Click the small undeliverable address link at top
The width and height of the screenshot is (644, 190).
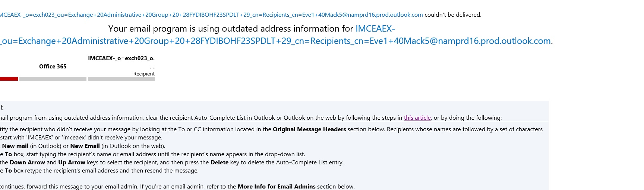click(x=211, y=15)
